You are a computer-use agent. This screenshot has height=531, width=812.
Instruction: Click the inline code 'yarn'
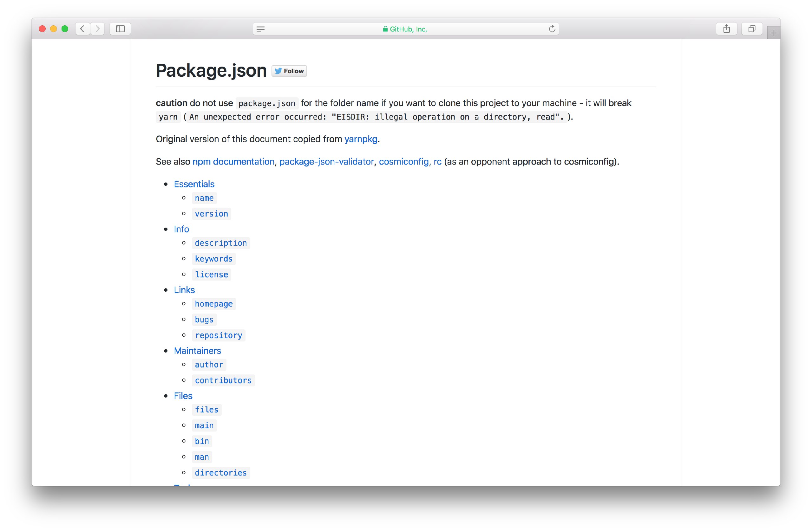pos(168,117)
